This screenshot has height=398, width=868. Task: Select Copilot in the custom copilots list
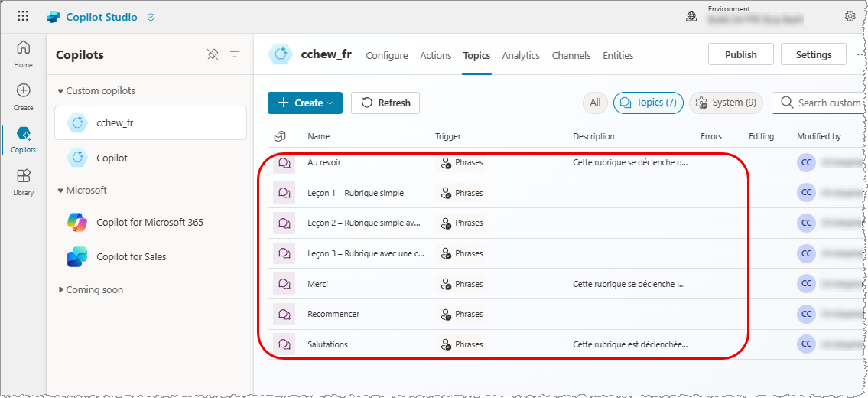tap(151, 158)
